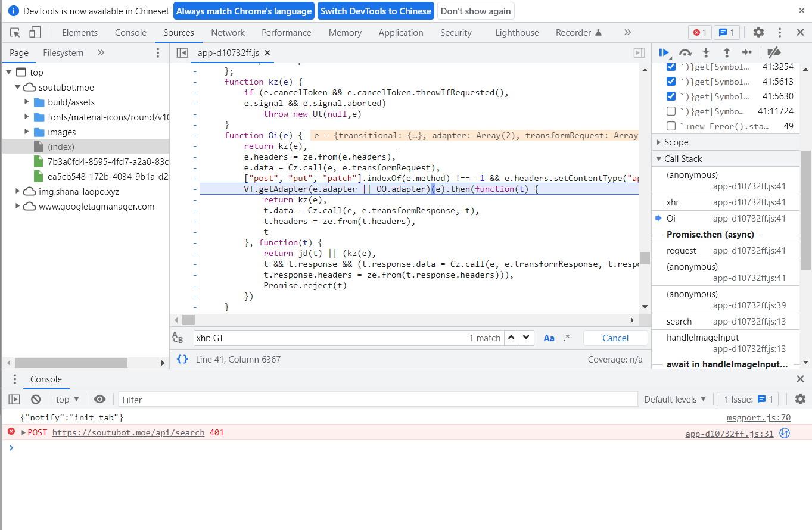This screenshot has width=812, height=530.
Task: Open the navigator pane three-dot menu
Action: pos(158,53)
